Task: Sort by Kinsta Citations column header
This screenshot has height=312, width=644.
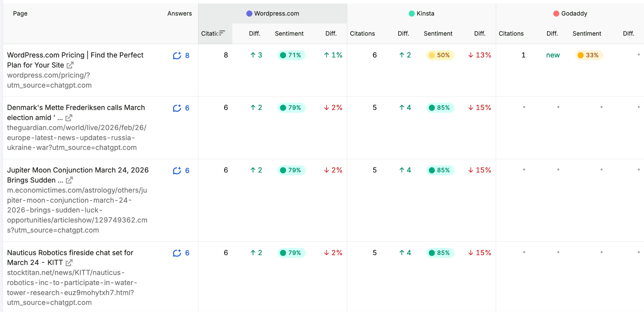Action: (362, 34)
